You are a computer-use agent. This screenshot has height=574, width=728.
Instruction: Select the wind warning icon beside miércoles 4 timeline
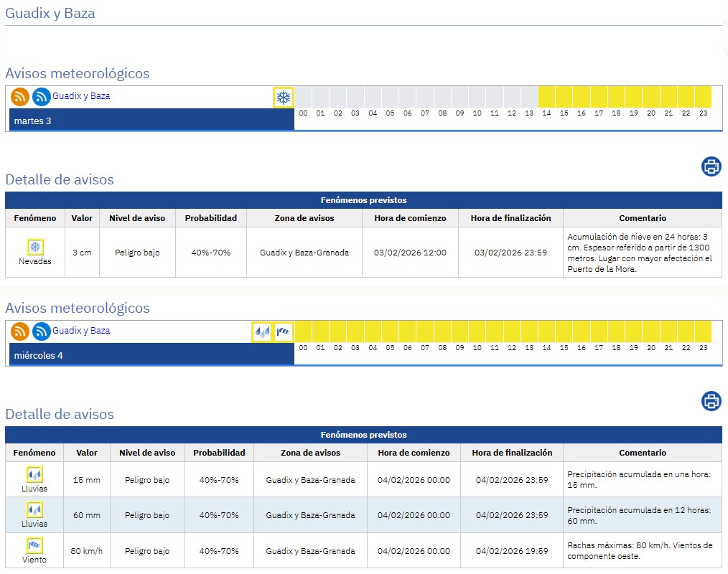point(284,332)
